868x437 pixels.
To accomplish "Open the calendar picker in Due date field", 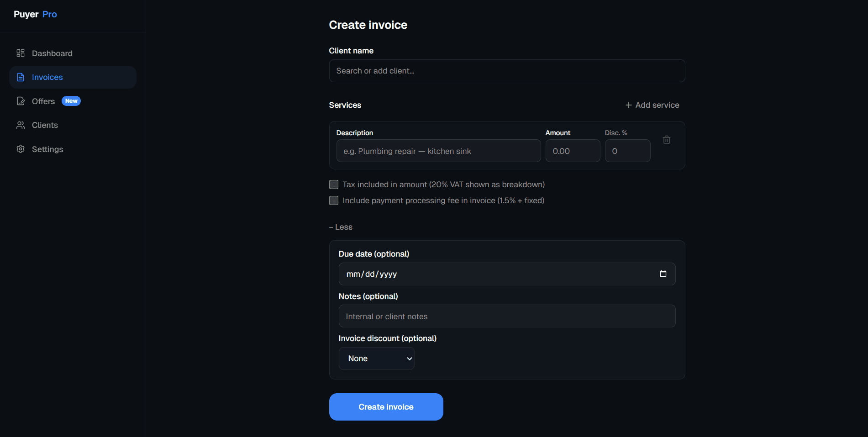I will [663, 274].
